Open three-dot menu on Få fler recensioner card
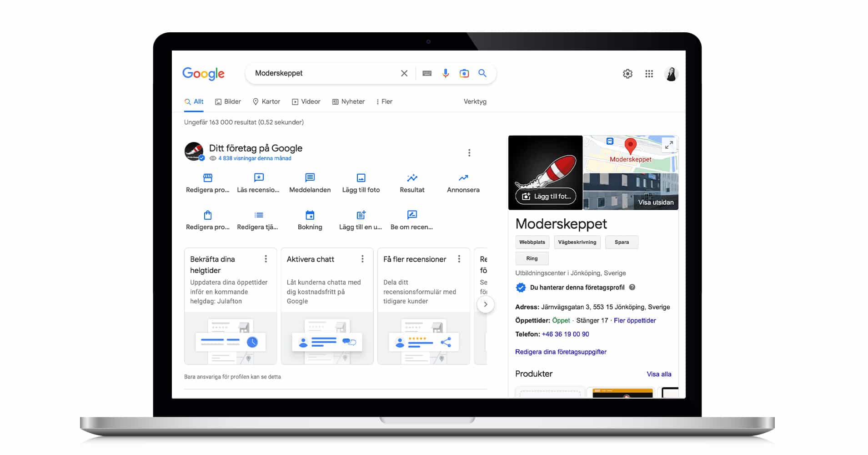The height and width of the screenshot is (455, 868). (x=459, y=259)
